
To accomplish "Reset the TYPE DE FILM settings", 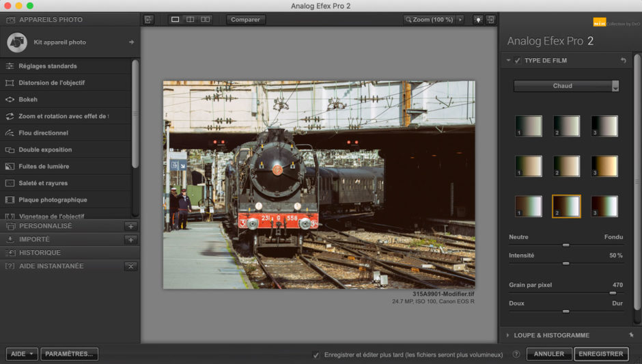I will pyautogui.click(x=623, y=61).
